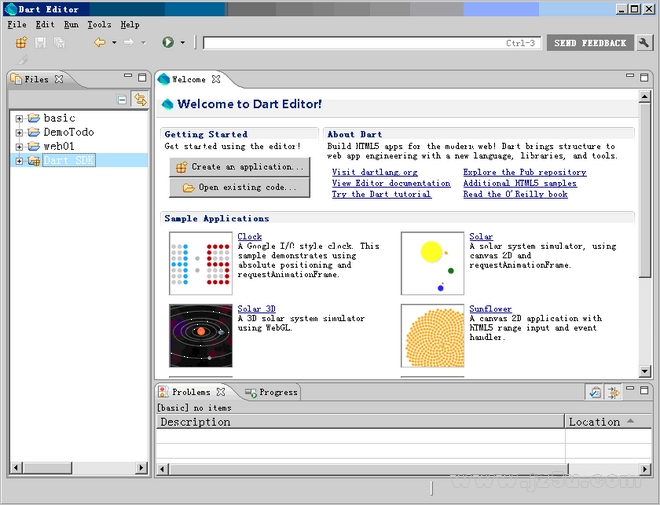The width and height of the screenshot is (660, 505).
Task: Open Read the O'Reilly book link
Action: tap(515, 194)
